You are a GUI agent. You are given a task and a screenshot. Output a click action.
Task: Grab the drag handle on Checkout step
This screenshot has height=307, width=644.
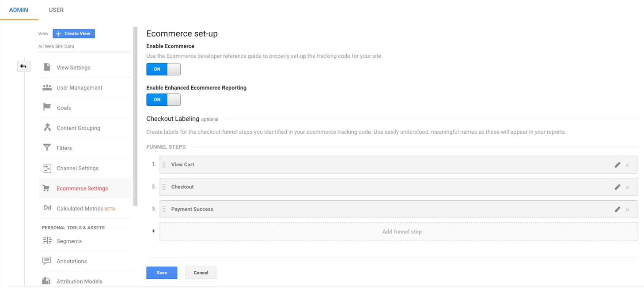[164, 187]
